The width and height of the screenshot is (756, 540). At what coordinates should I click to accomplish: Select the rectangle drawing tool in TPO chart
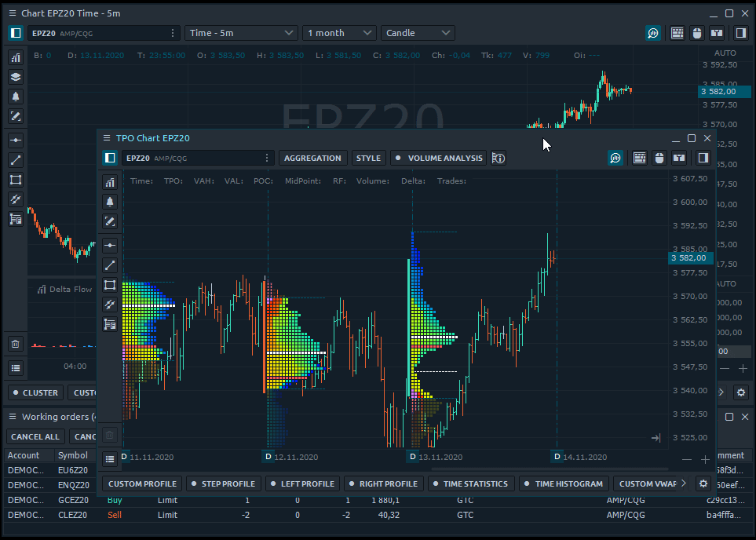coord(110,285)
